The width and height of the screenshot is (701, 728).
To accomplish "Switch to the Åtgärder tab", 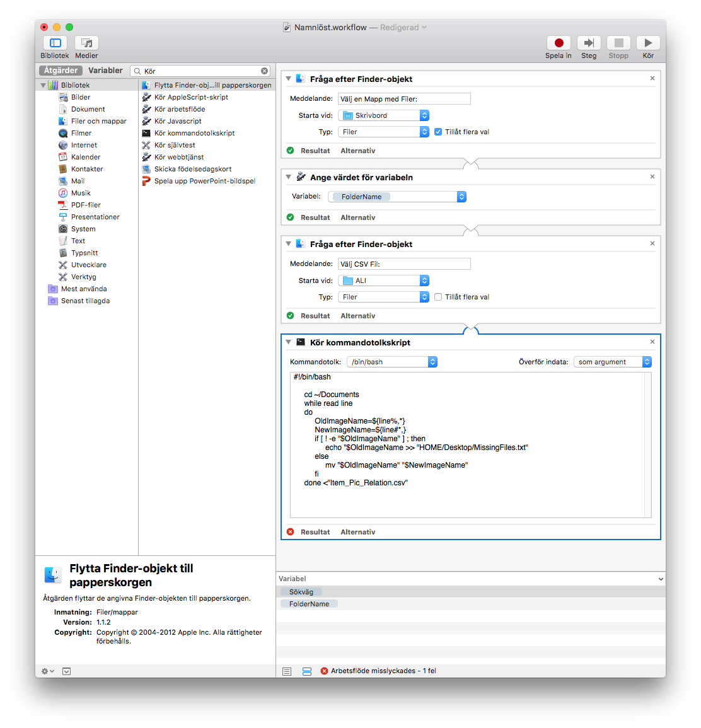I will pyautogui.click(x=61, y=71).
